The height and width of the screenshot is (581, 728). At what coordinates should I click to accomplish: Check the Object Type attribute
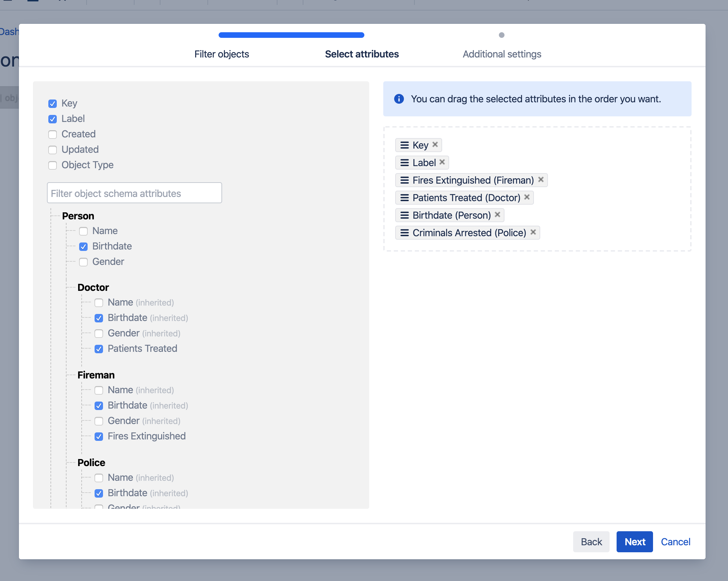tap(53, 165)
